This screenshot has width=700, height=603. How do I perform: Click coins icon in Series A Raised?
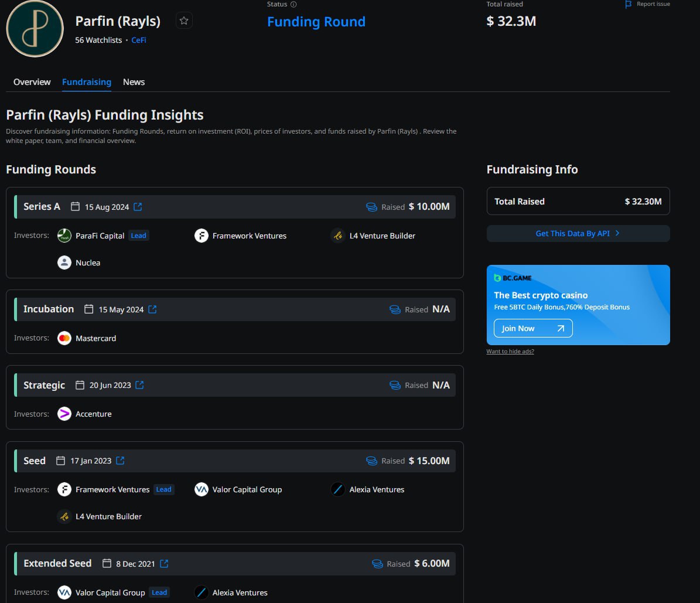pyautogui.click(x=371, y=207)
